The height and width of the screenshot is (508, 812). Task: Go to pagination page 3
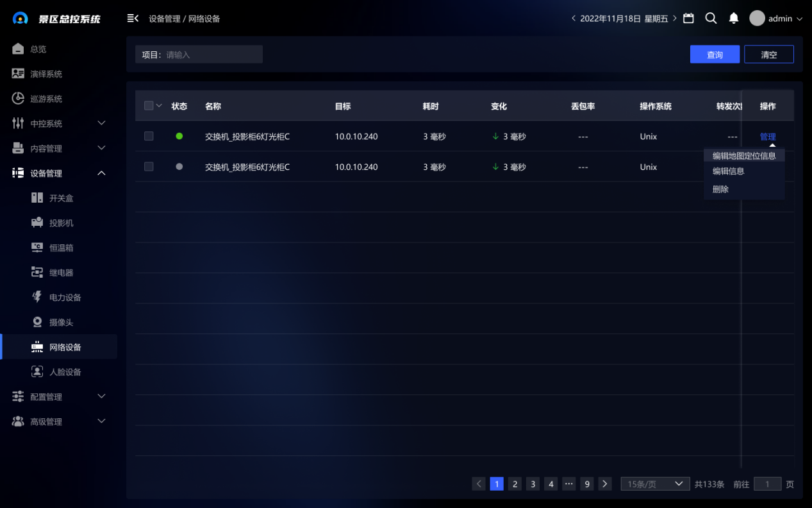pyautogui.click(x=533, y=484)
